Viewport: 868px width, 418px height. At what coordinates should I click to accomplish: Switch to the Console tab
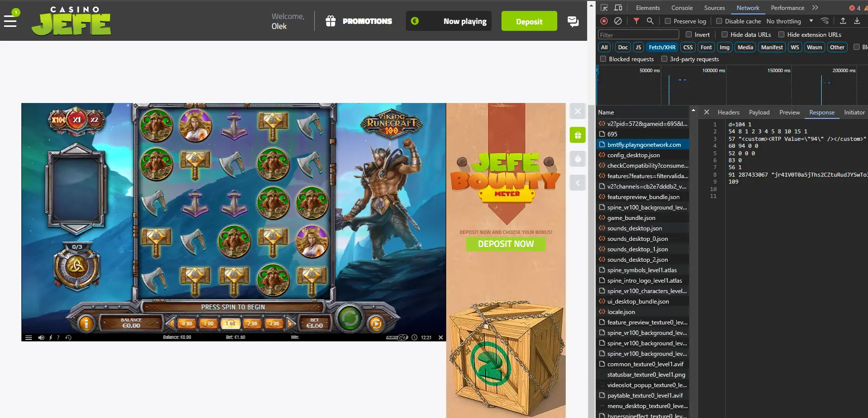682,7
